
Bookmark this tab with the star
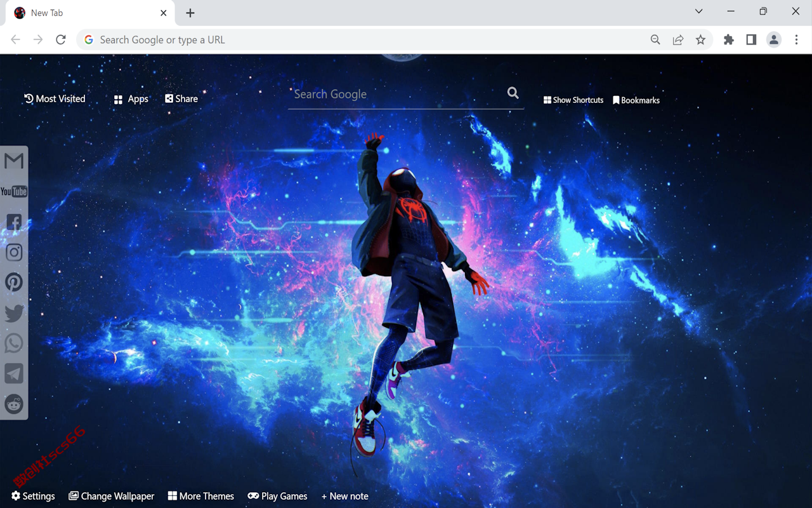(700, 40)
